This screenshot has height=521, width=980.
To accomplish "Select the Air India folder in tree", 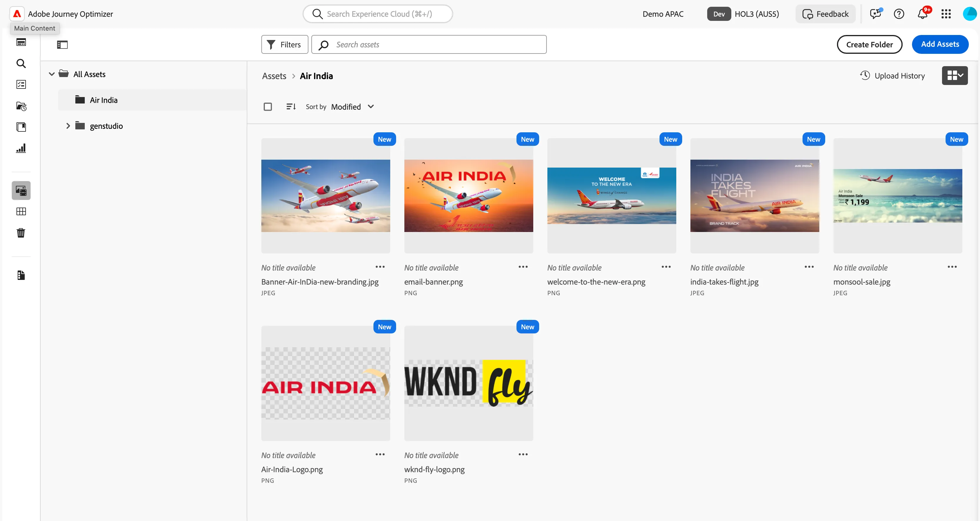I will (x=152, y=100).
